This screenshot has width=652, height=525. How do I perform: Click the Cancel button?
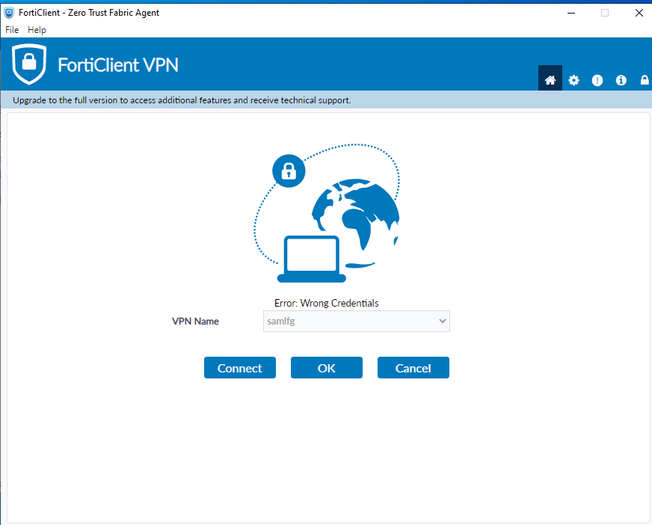[x=413, y=368]
